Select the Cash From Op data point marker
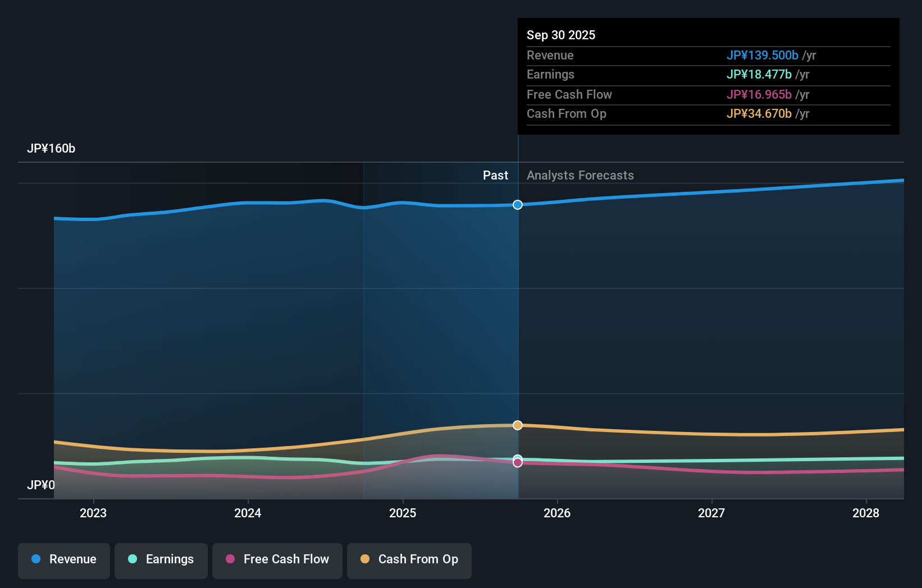Viewport: 922px width, 588px height. pyautogui.click(x=518, y=425)
